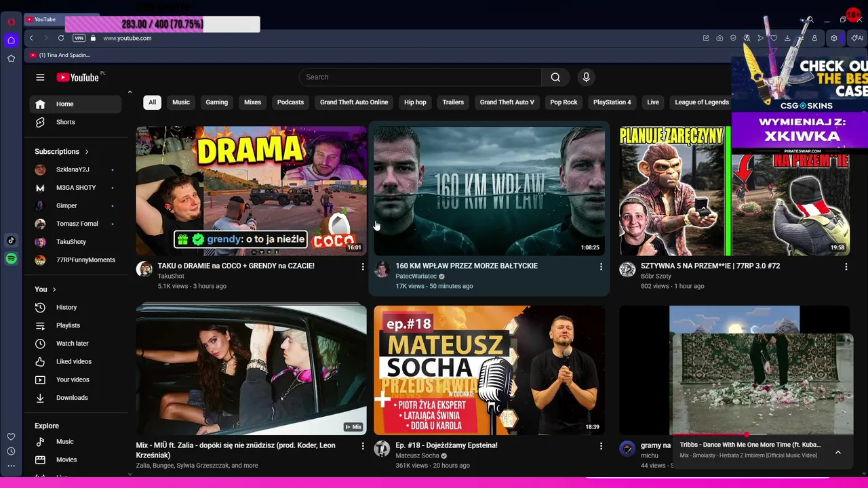Click the www.youtube.com address bar

tap(127, 38)
